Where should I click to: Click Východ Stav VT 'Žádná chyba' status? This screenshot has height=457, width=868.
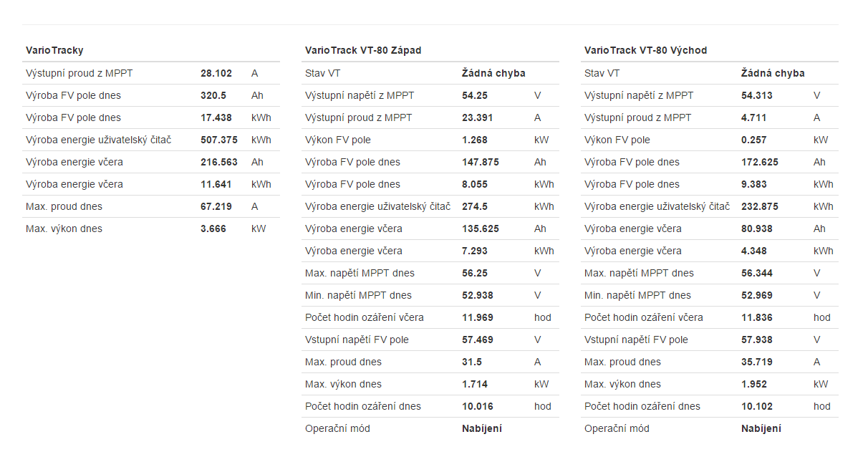[x=773, y=73]
